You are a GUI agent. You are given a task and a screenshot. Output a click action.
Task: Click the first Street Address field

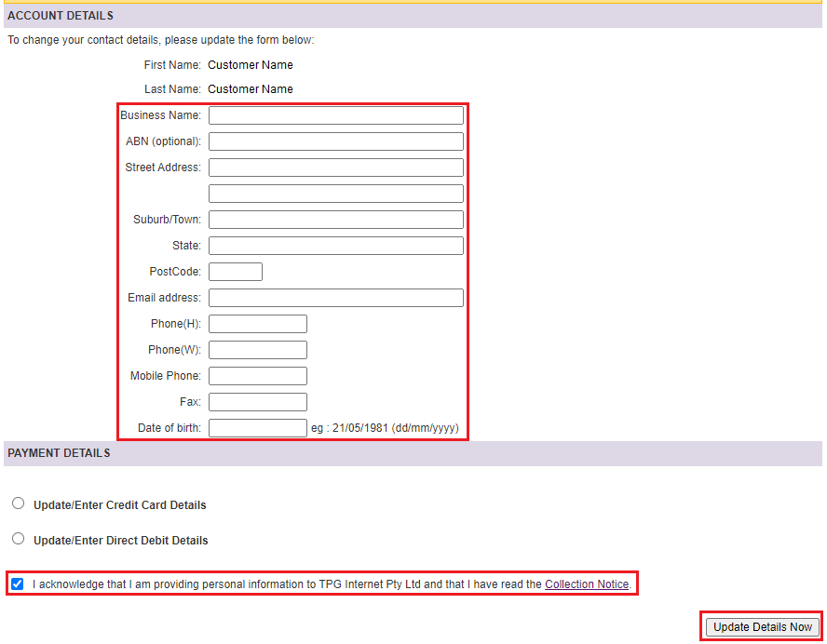335,167
